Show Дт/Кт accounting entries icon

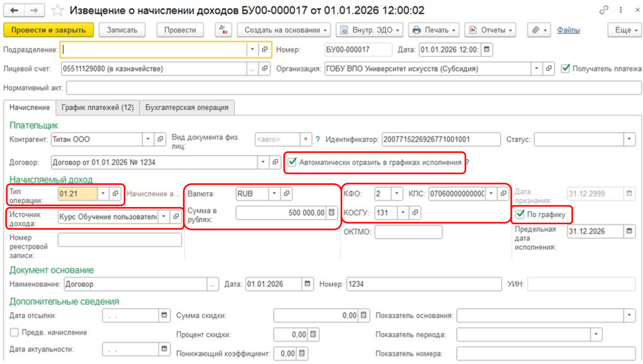click(223, 30)
